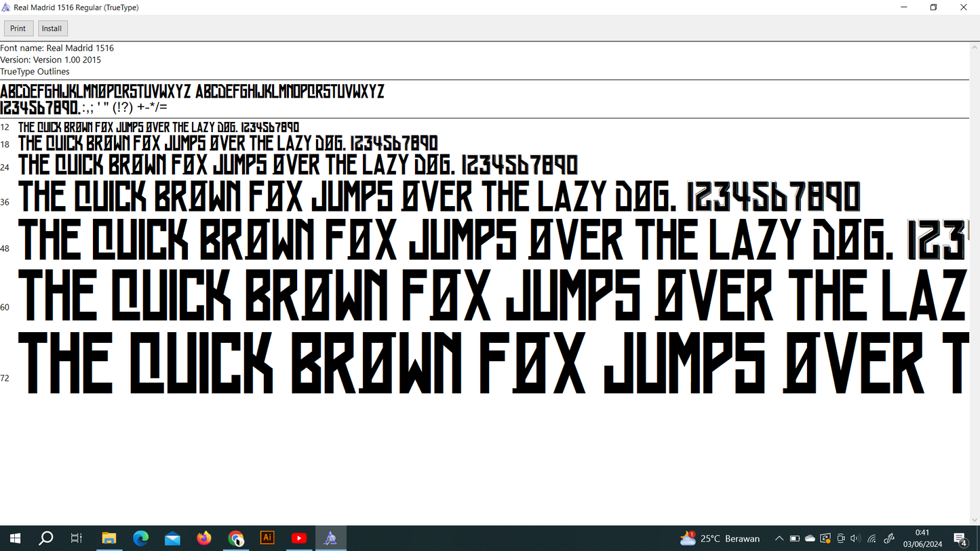Screen dimensions: 980x551
Task: Click the size 12 sample text line
Action: [x=159, y=127]
